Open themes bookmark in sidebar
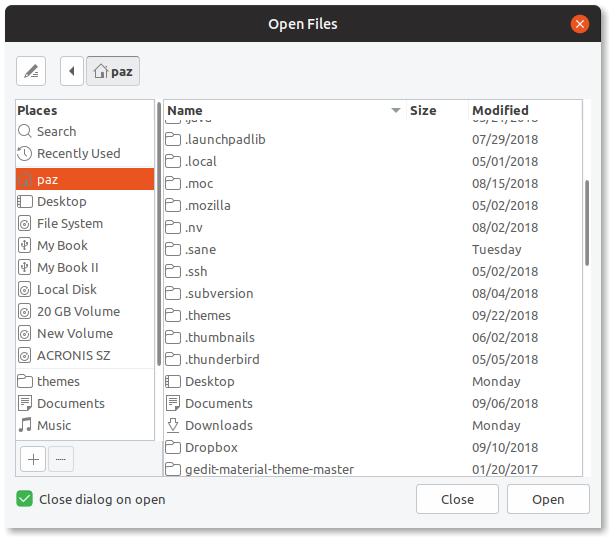 [x=85, y=381]
